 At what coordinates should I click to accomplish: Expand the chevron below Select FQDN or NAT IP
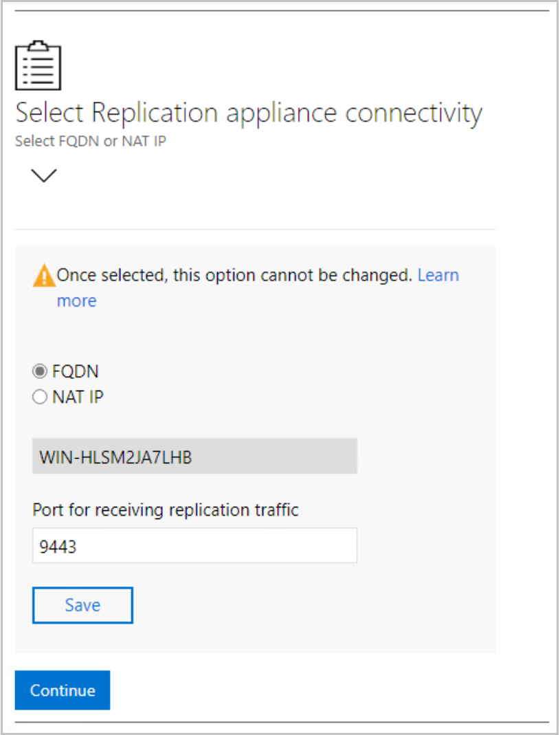43,176
